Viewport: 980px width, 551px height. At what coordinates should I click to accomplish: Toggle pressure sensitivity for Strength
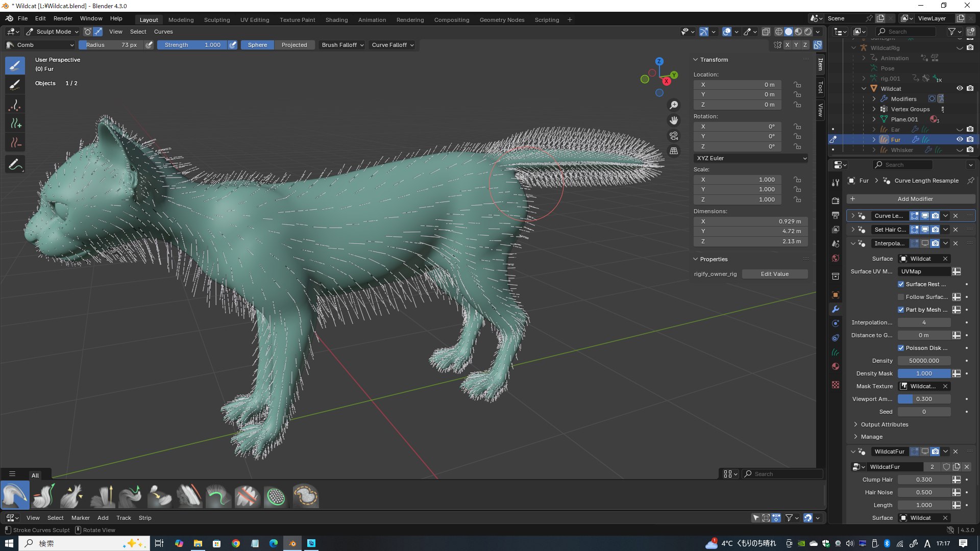233,45
